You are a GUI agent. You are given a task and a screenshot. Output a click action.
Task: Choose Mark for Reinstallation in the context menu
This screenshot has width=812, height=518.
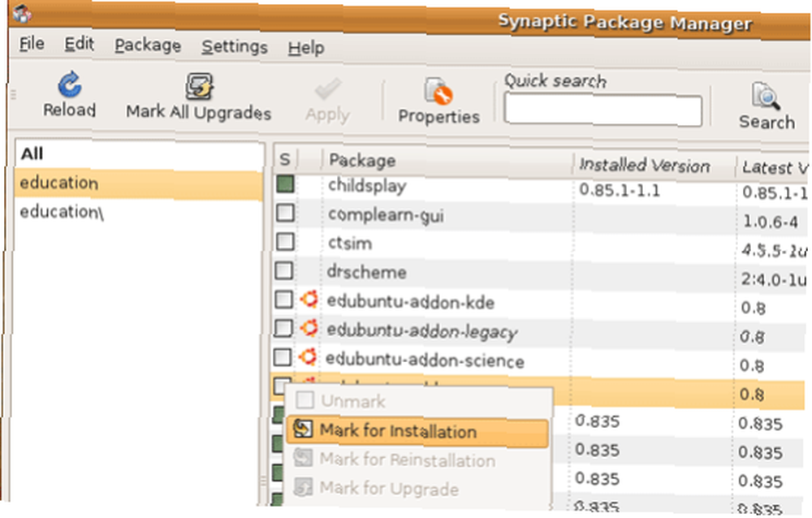417,460
